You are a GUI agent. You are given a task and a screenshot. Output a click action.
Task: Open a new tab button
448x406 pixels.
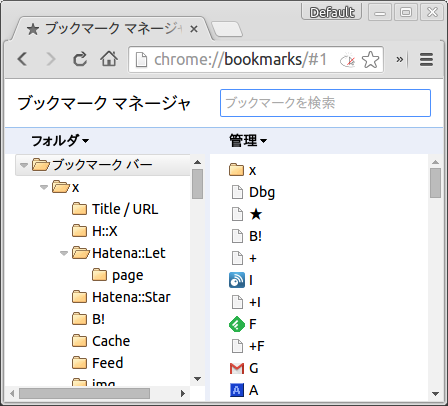coord(227,29)
